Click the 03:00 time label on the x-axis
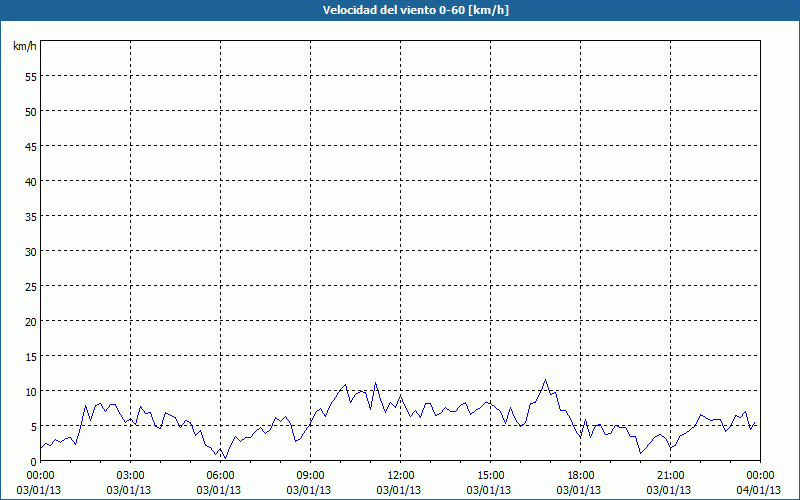This screenshot has height=500, width=800. [x=130, y=476]
